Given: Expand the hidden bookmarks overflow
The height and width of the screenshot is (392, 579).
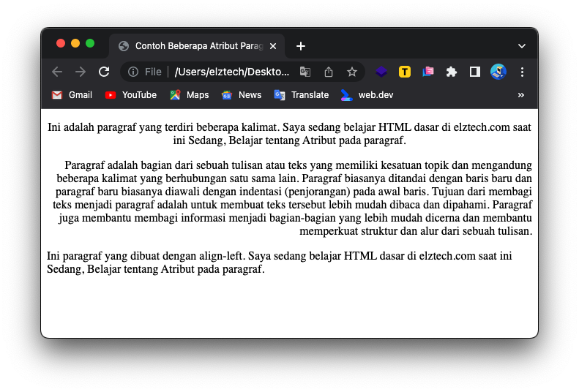Looking at the screenshot, I should [521, 95].
